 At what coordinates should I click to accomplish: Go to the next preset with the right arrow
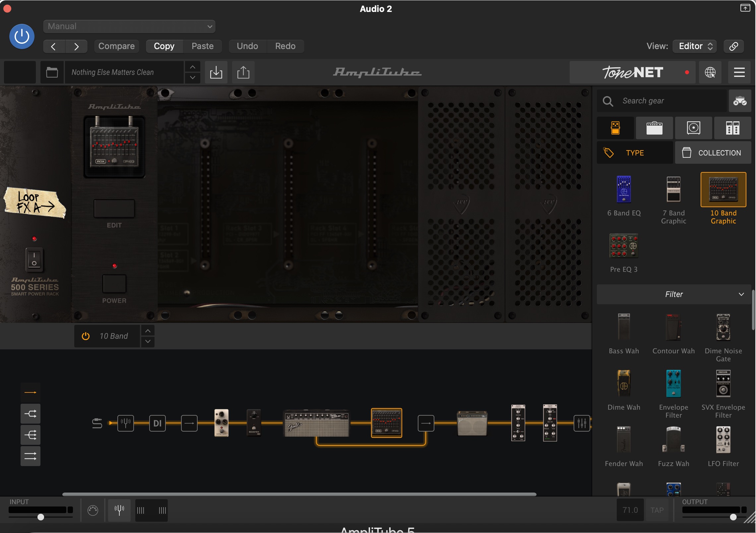pyautogui.click(x=76, y=46)
